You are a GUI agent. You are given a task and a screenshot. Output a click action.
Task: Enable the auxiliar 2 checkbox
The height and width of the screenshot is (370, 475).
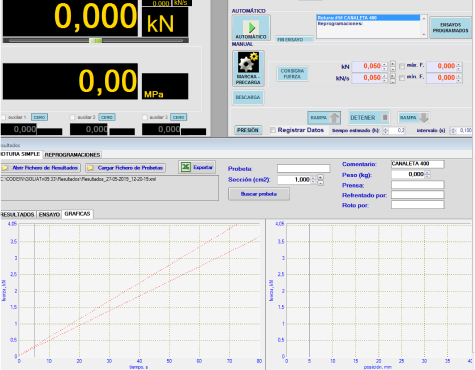click(72, 117)
